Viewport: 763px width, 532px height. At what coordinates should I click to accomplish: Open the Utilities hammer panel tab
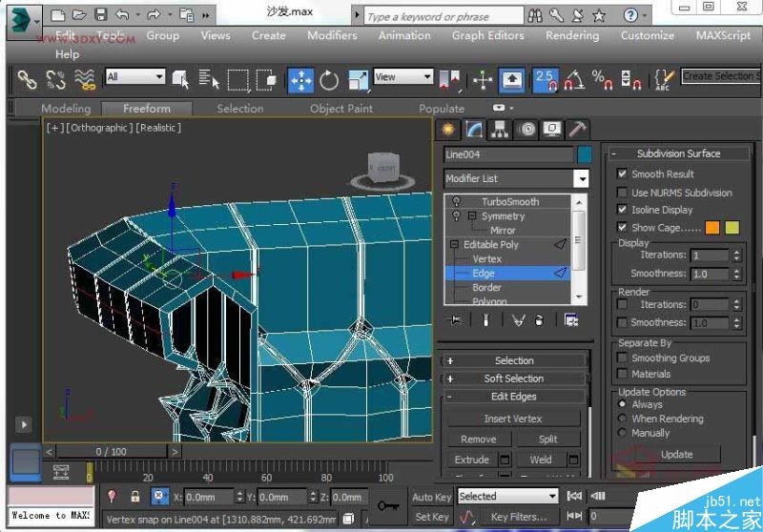(x=578, y=130)
